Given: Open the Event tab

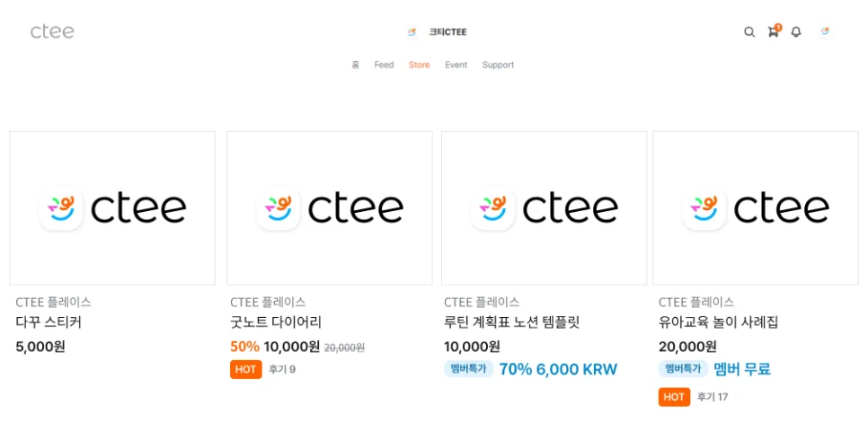Looking at the screenshot, I should click(456, 65).
